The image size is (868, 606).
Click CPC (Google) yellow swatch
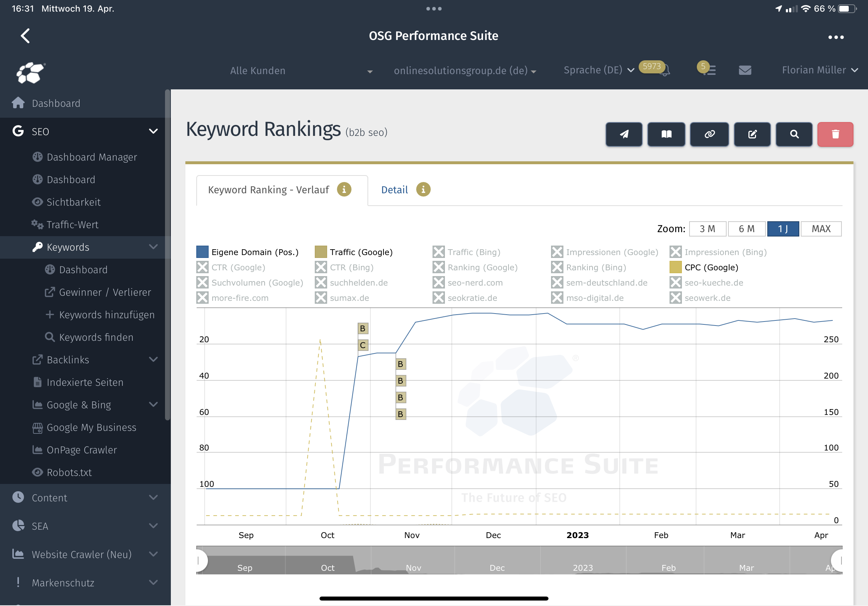coord(676,267)
